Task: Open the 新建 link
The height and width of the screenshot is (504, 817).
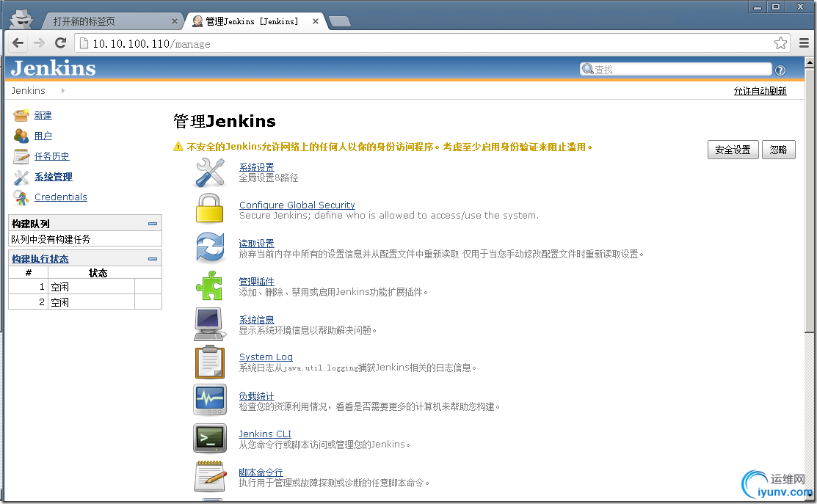Action: coord(43,116)
